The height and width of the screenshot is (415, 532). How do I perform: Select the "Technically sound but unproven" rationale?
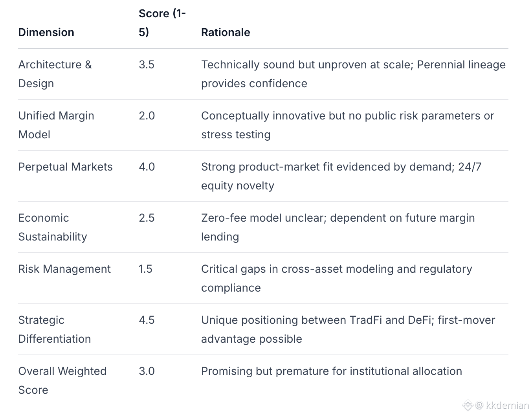coord(353,74)
